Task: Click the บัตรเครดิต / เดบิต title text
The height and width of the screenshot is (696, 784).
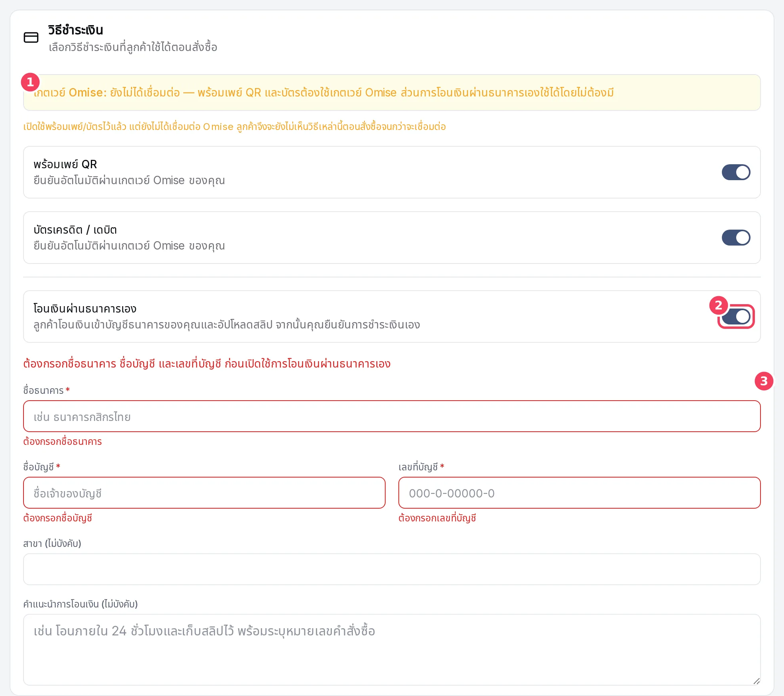Action: coord(75,230)
